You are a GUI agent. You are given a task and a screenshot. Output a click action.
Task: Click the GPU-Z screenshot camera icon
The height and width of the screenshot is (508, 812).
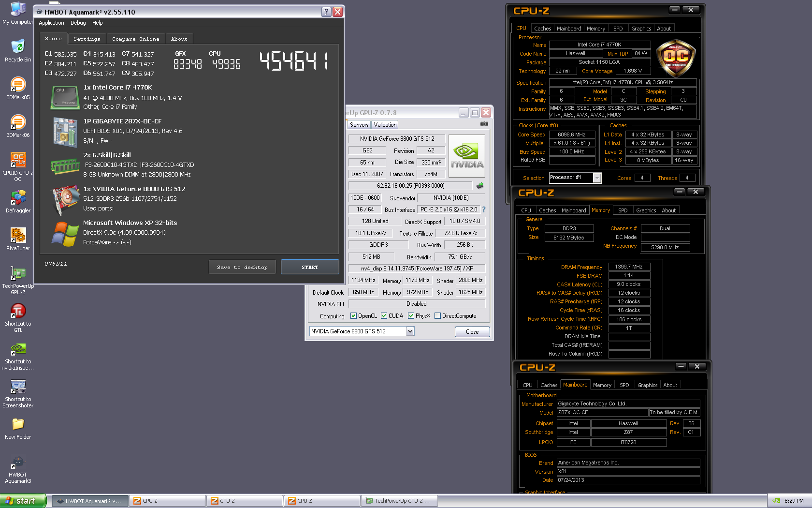[484, 124]
